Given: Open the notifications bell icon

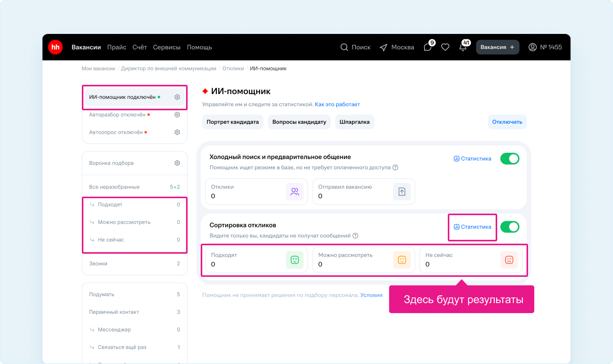Looking at the screenshot, I should click(463, 47).
